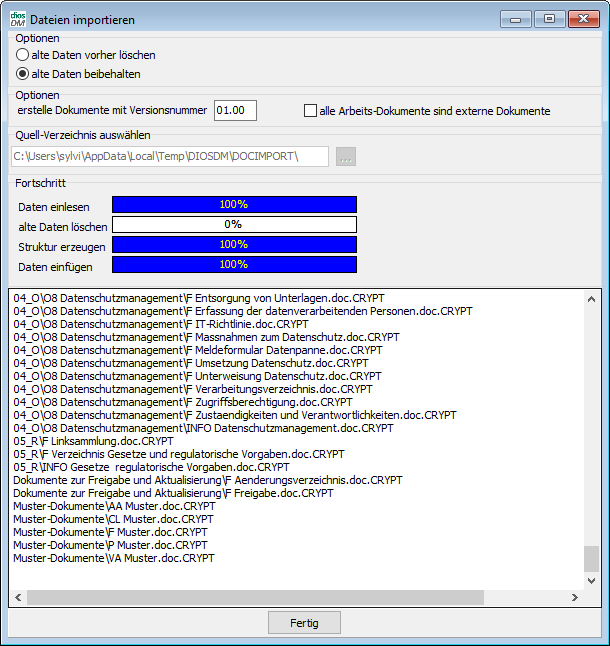Click the Quell-Verzeichnis path field
Image resolution: width=610 pixels, height=646 pixels.
169,156
